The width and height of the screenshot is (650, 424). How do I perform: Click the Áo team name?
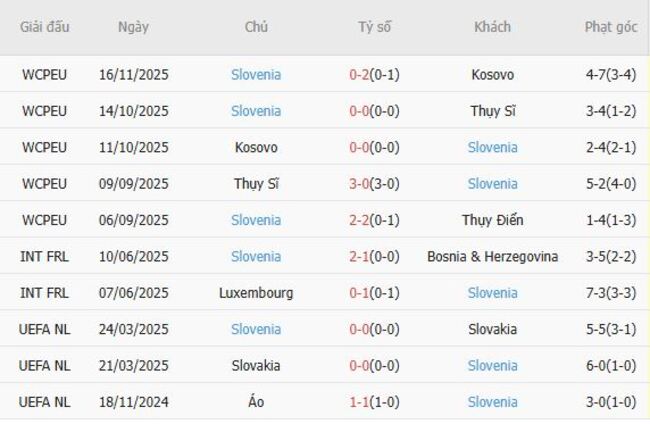(x=256, y=402)
